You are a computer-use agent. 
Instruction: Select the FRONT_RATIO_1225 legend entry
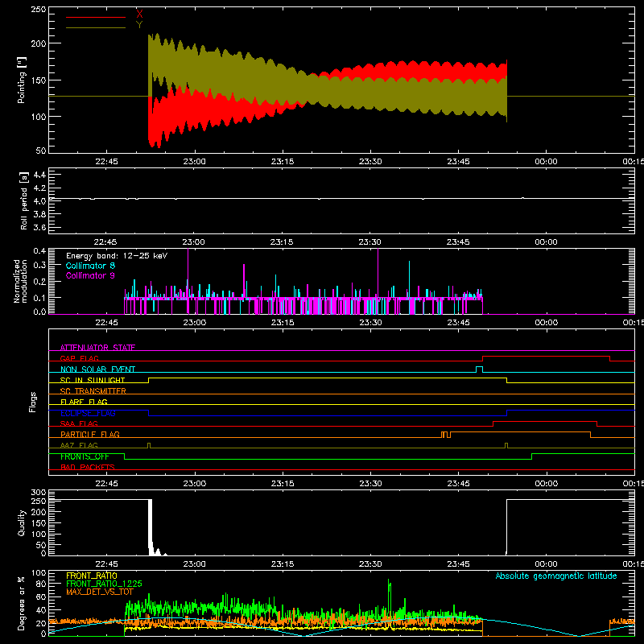(104, 584)
